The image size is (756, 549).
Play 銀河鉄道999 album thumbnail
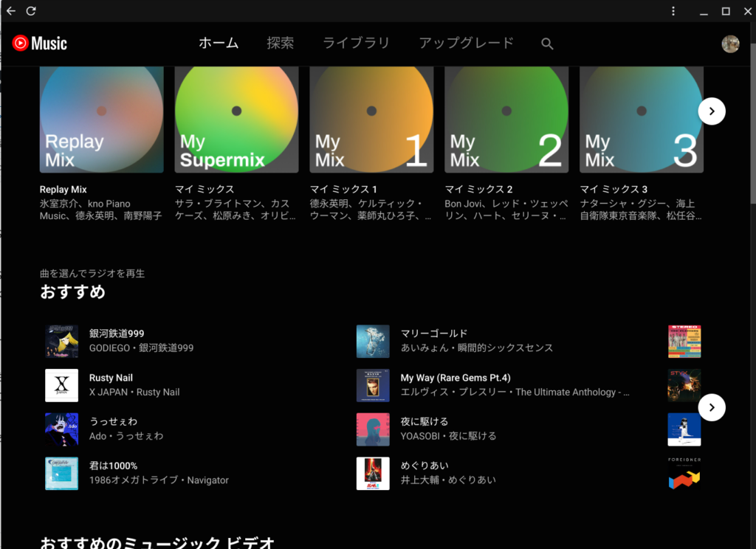pos(62,341)
